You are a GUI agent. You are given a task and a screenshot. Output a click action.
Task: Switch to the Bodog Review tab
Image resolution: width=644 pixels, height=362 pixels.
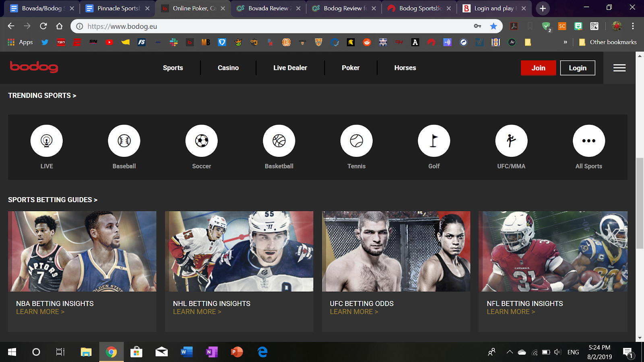coord(344,8)
